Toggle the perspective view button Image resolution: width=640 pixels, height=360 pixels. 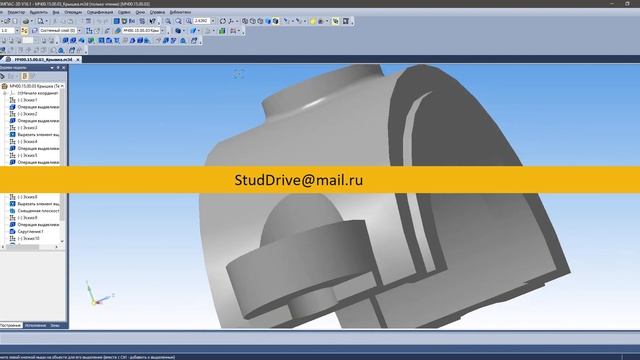click(x=321, y=21)
